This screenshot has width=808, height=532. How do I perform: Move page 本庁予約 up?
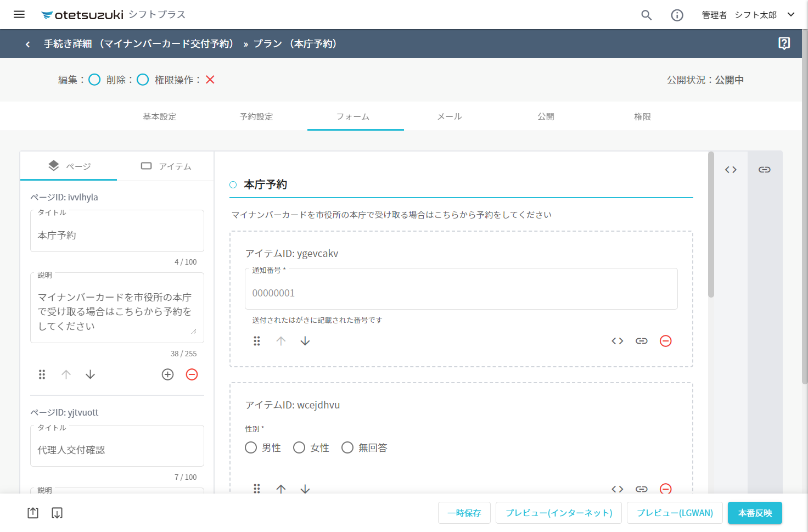[66, 374]
